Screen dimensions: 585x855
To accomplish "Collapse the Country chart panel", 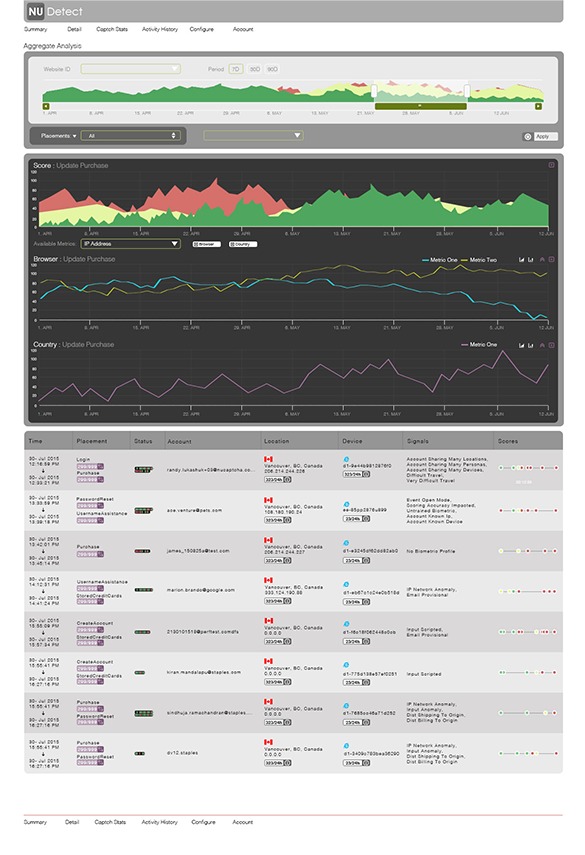I will [542, 345].
